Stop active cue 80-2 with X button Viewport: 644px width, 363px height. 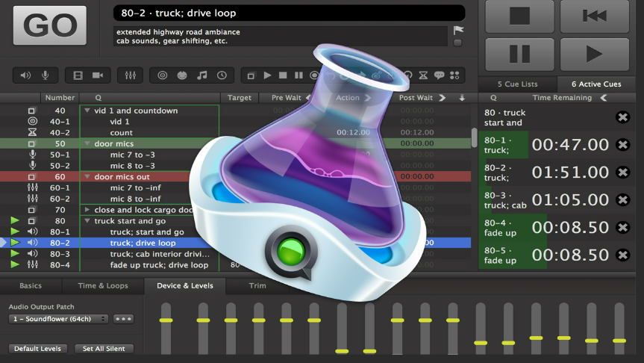(622, 173)
